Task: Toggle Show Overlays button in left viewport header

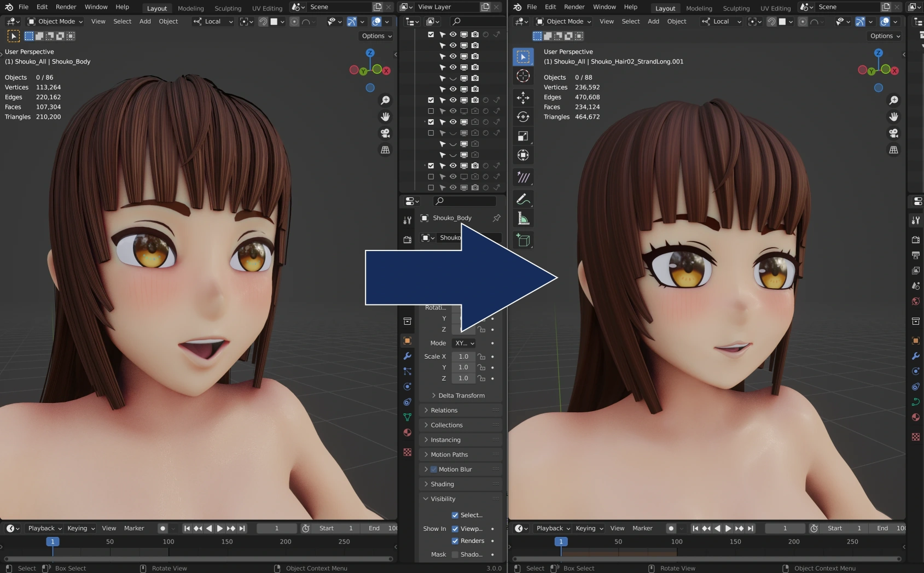Action: pos(376,21)
